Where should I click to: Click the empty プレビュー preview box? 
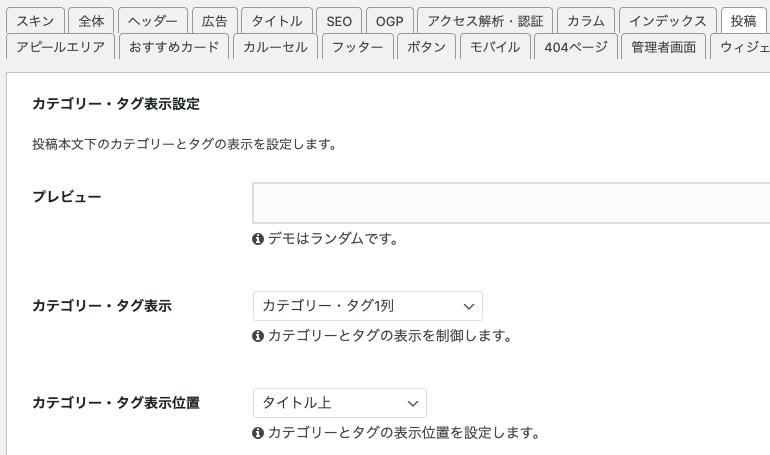tap(511, 203)
